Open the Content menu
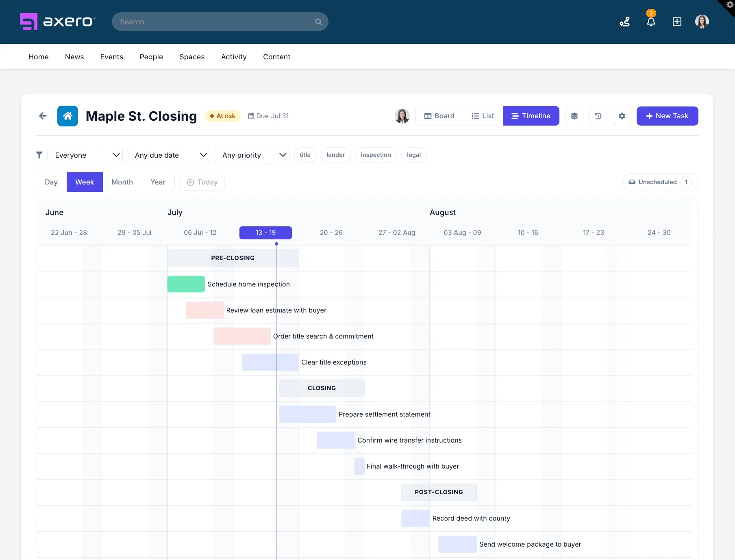The height and width of the screenshot is (560, 735). (276, 57)
